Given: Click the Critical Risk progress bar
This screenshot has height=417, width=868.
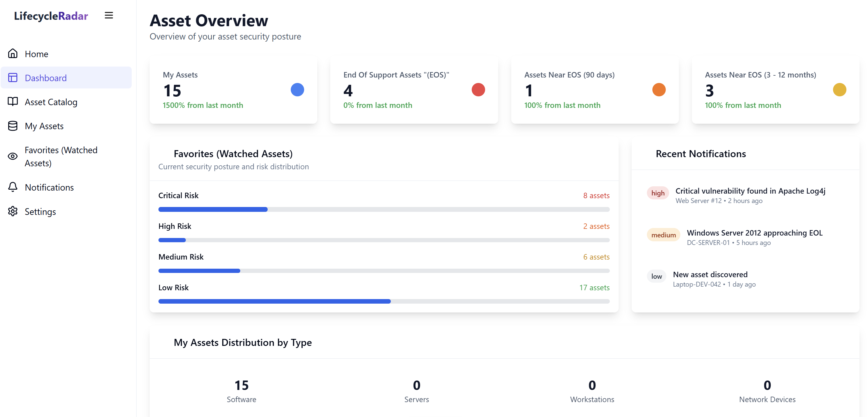Looking at the screenshot, I should coord(384,209).
